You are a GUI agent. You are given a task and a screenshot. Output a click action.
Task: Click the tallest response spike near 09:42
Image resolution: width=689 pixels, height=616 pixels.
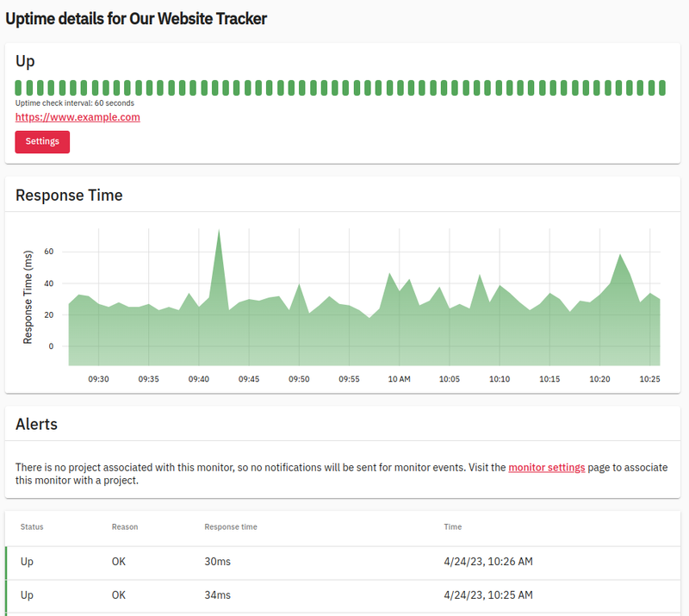pos(219,232)
